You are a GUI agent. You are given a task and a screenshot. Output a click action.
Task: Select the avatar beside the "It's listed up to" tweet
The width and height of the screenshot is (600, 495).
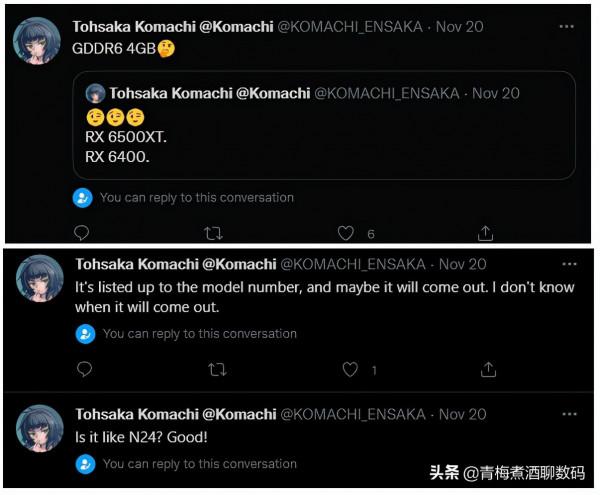[x=40, y=279]
